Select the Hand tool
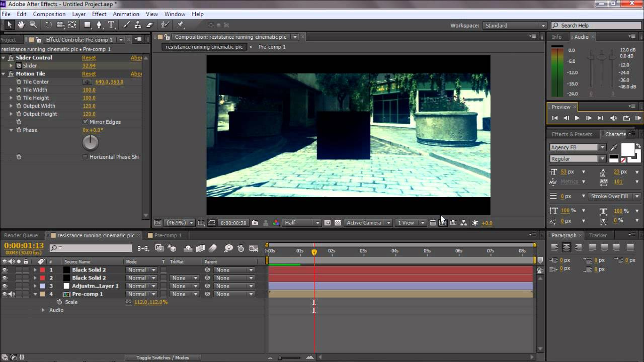The height and width of the screenshot is (362, 644). tap(21, 25)
